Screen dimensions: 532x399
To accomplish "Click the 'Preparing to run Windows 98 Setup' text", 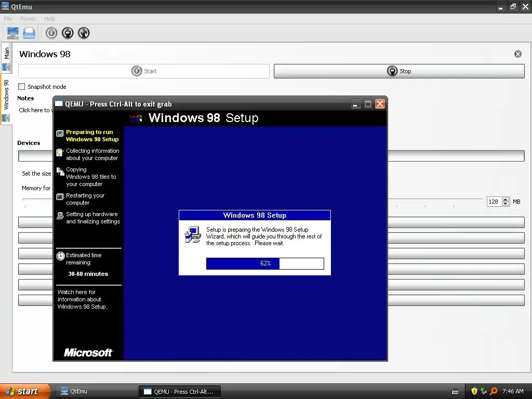I will (92, 136).
